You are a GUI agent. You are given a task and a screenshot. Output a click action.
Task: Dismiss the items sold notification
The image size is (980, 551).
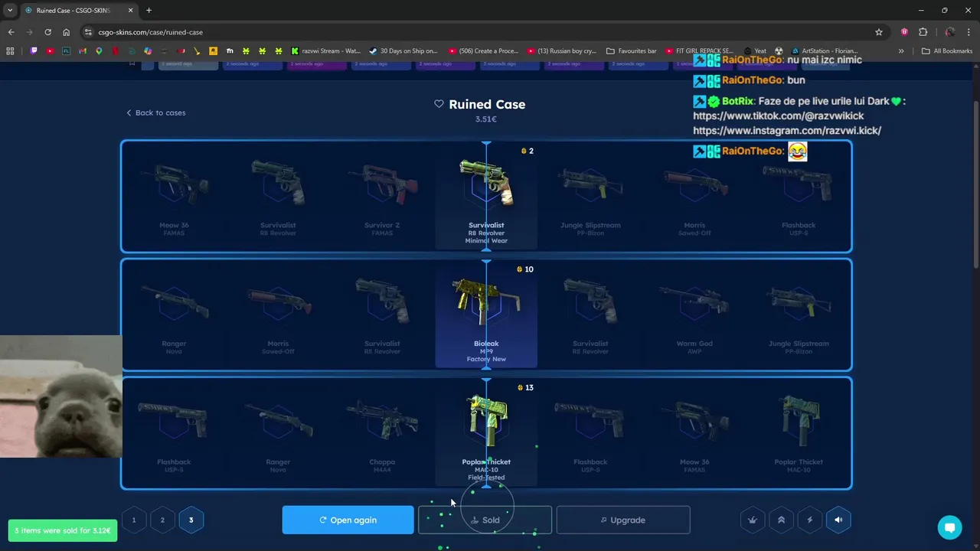point(63,530)
